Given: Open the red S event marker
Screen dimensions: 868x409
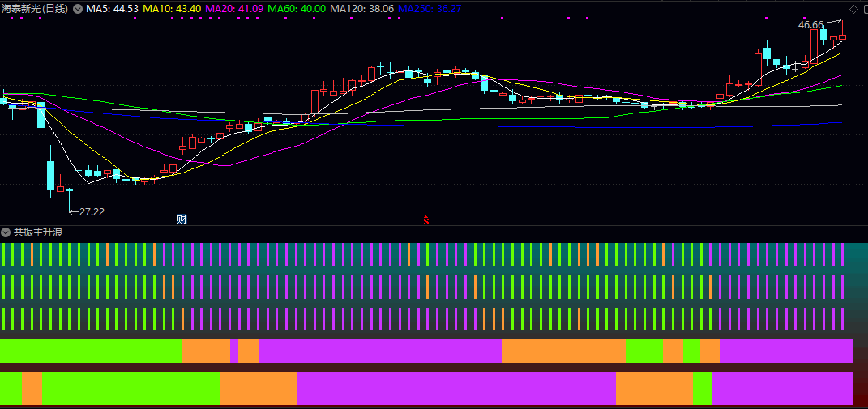Looking at the screenshot, I should coord(426,219).
